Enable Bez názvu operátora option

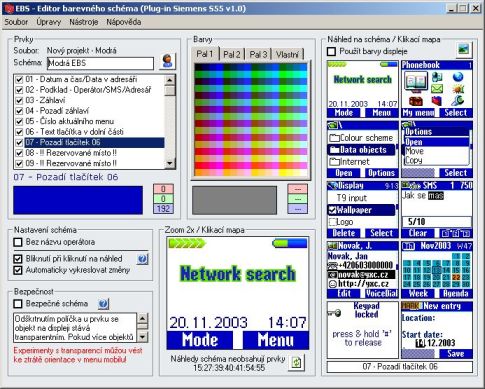[x=18, y=242]
